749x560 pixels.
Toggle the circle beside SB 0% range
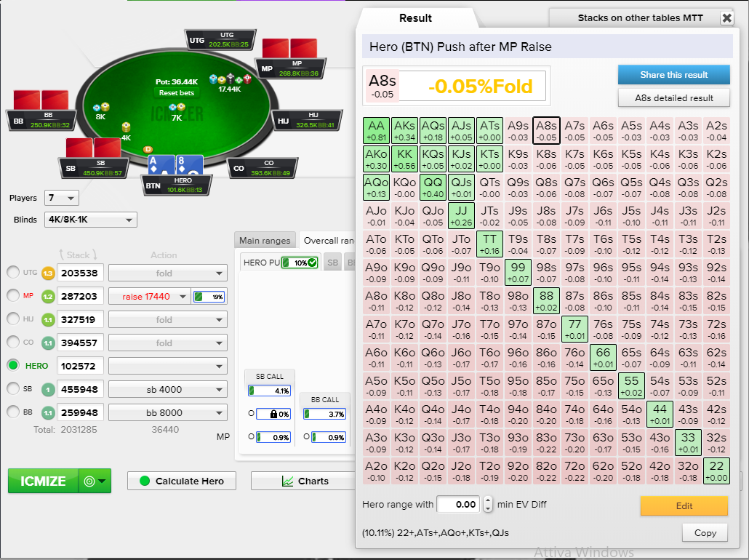coord(252,413)
